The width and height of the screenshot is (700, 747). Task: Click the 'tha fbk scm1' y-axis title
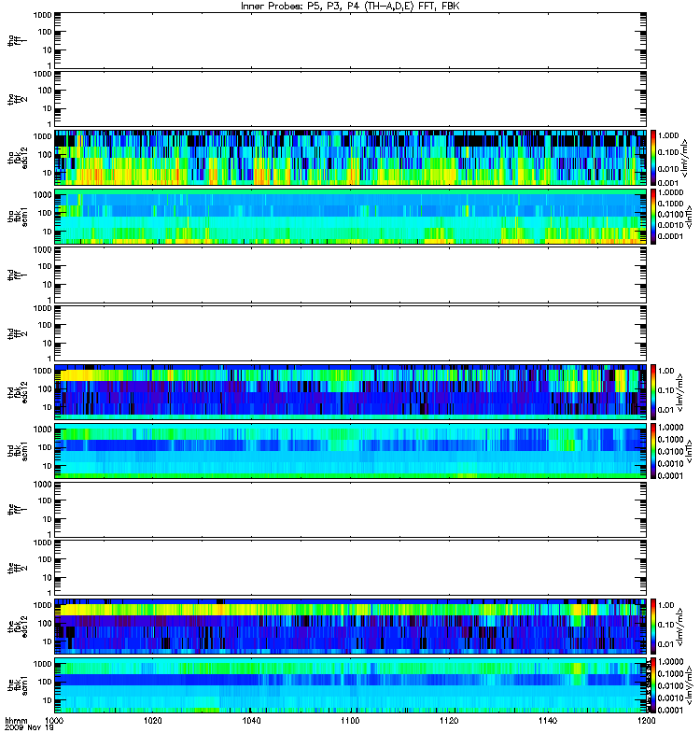coord(17,217)
